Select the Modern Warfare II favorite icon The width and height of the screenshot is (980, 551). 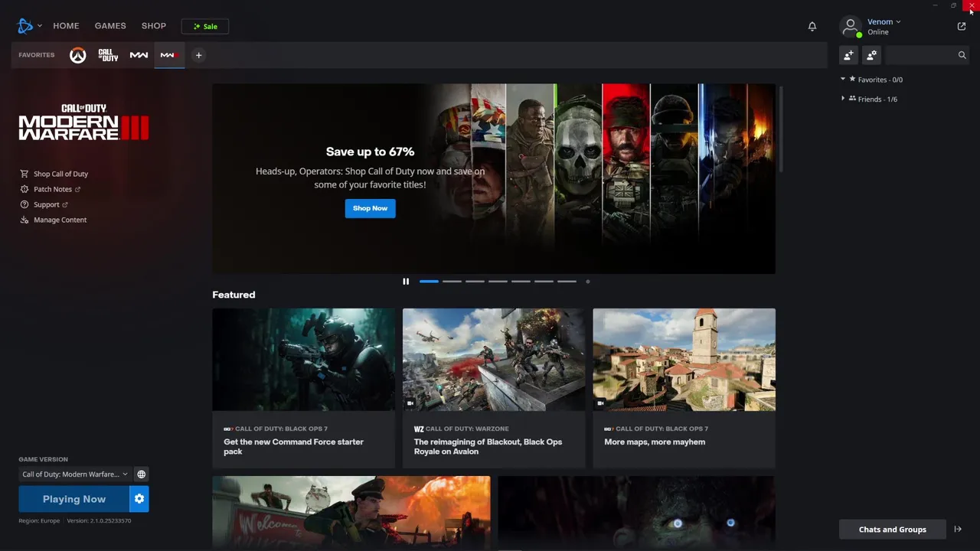tap(139, 55)
